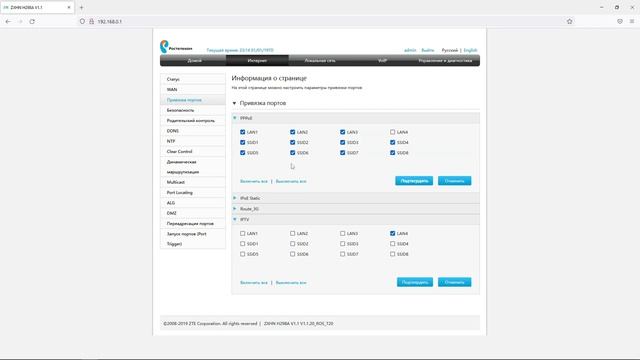The image size is (640, 360).
Task: Cancel PPPoE changes with Отменить
Action: pos(454,181)
